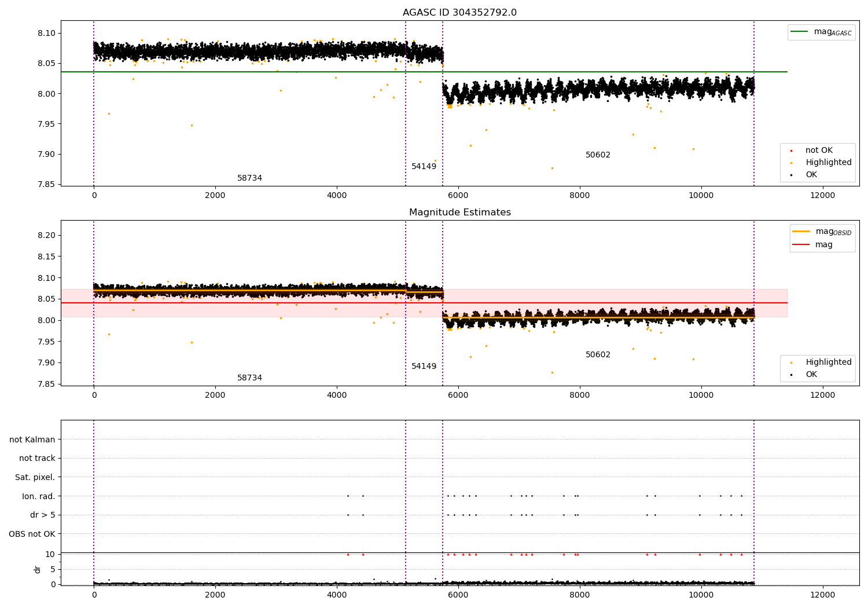
Task: Click OK legend entry in AGASC ID plot
Action: (x=811, y=175)
